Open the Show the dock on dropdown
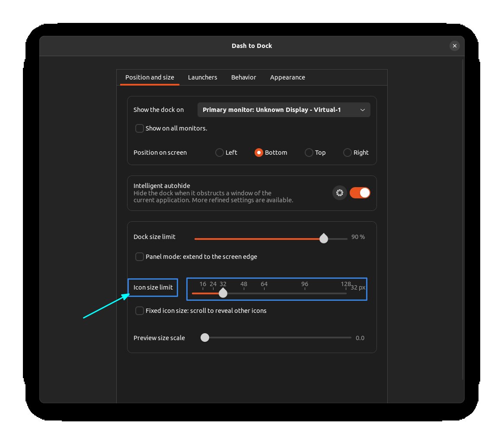This screenshot has height=446, width=504. (284, 110)
